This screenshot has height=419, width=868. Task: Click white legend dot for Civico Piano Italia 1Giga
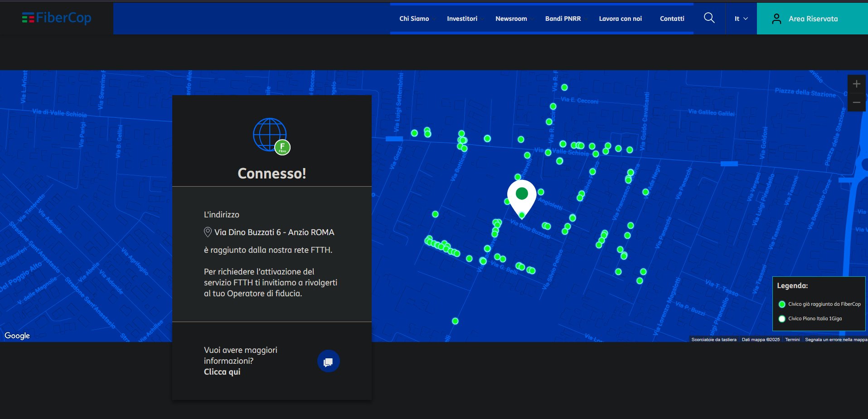pyautogui.click(x=782, y=319)
